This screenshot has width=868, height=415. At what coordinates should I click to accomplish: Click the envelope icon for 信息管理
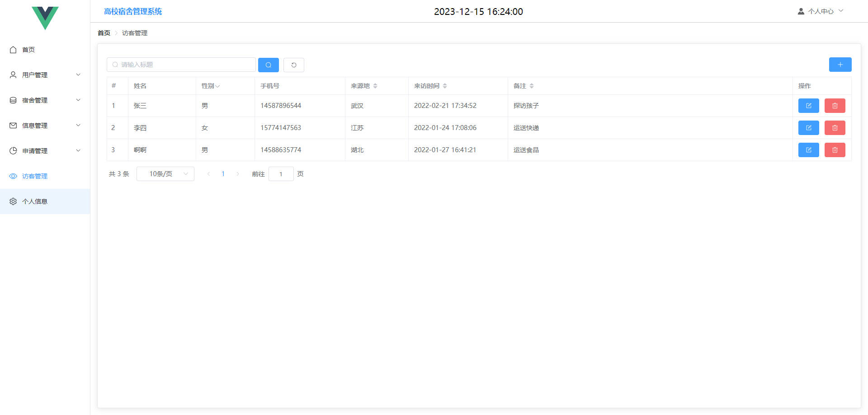click(13, 126)
